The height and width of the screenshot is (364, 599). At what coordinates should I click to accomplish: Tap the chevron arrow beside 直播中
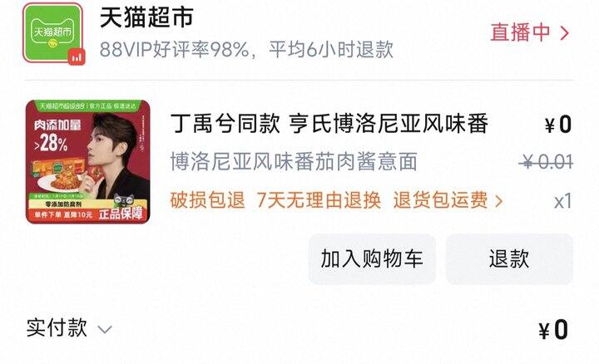pos(564,33)
